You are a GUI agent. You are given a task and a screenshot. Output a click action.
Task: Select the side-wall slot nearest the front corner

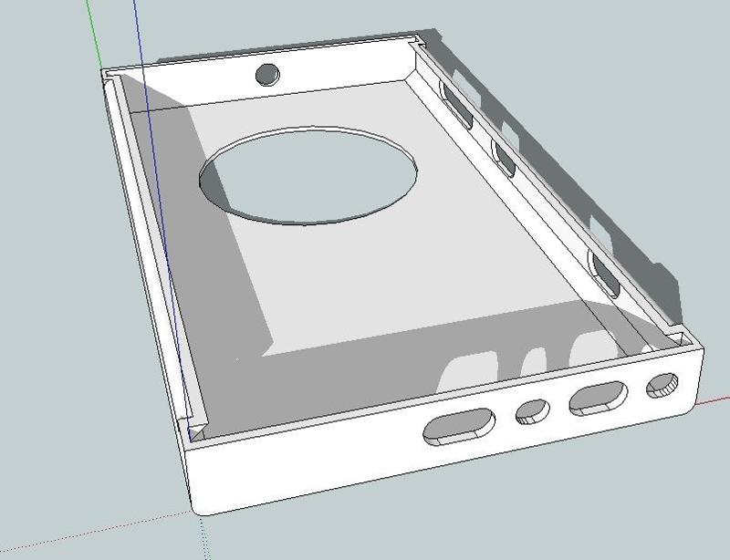point(604,274)
